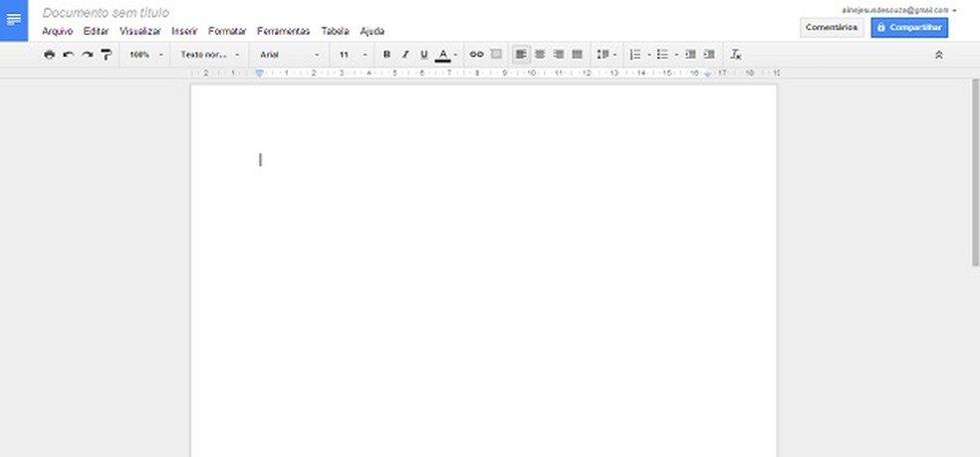Image resolution: width=980 pixels, height=457 pixels.
Task: Expand numbered list style arrow
Action: click(649, 55)
